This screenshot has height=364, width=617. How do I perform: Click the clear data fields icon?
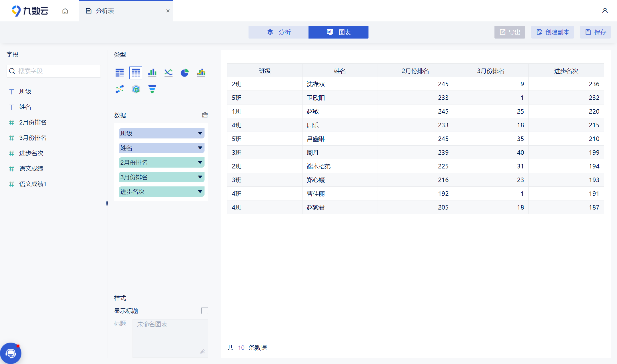(205, 115)
